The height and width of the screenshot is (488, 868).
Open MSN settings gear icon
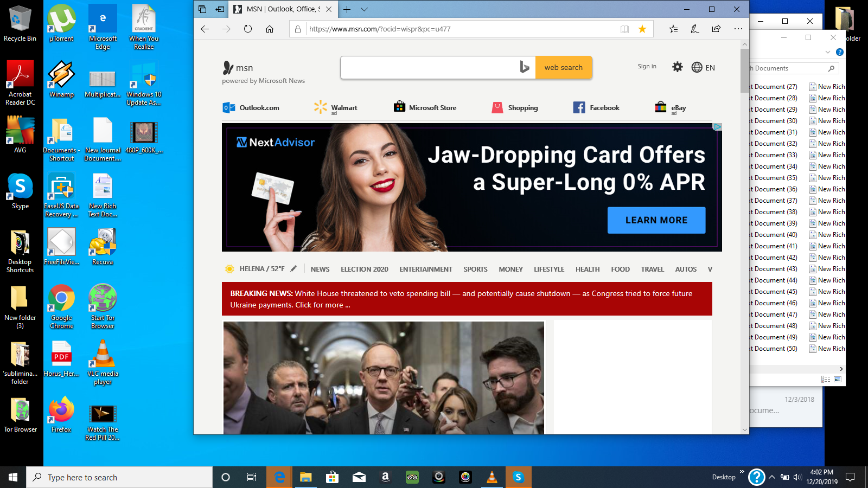pos(678,67)
